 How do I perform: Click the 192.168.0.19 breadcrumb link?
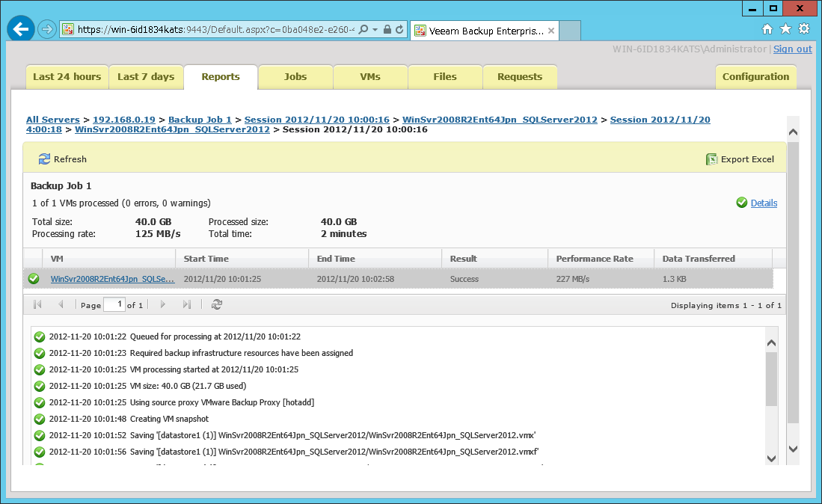124,120
